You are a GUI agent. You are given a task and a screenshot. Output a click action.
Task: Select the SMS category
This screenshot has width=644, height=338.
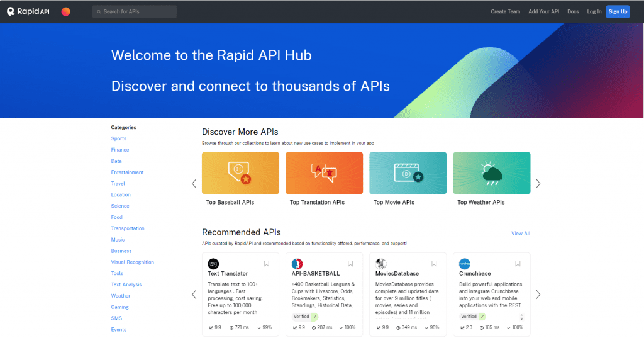coord(116,318)
